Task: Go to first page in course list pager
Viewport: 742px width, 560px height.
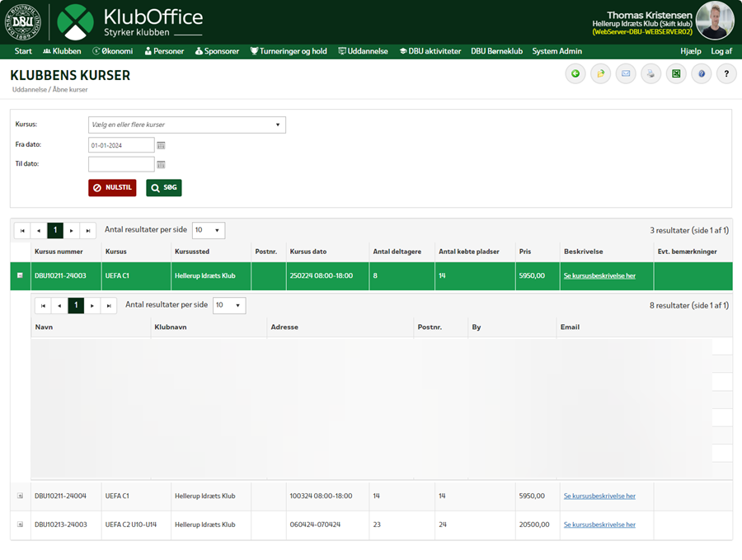Action: click(22, 231)
